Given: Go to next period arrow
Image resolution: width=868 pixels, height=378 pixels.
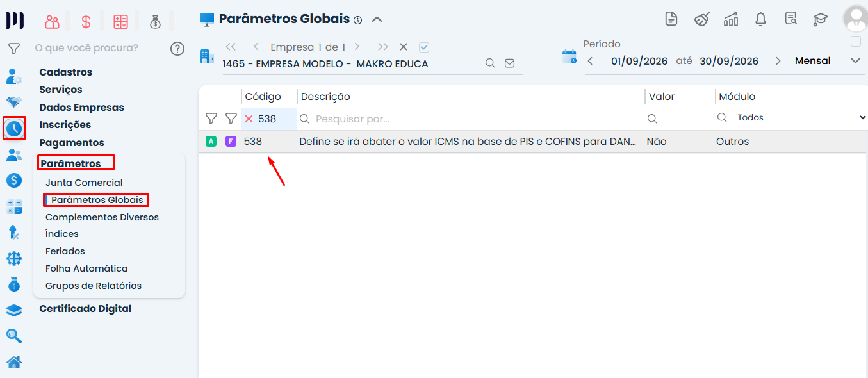Looking at the screenshot, I should coord(778,62).
